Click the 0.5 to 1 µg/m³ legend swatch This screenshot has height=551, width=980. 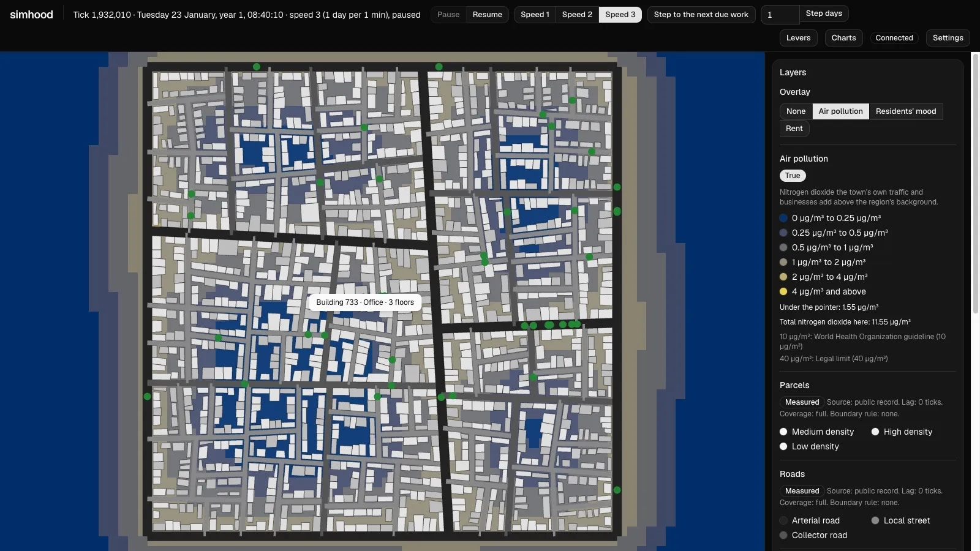pos(783,247)
